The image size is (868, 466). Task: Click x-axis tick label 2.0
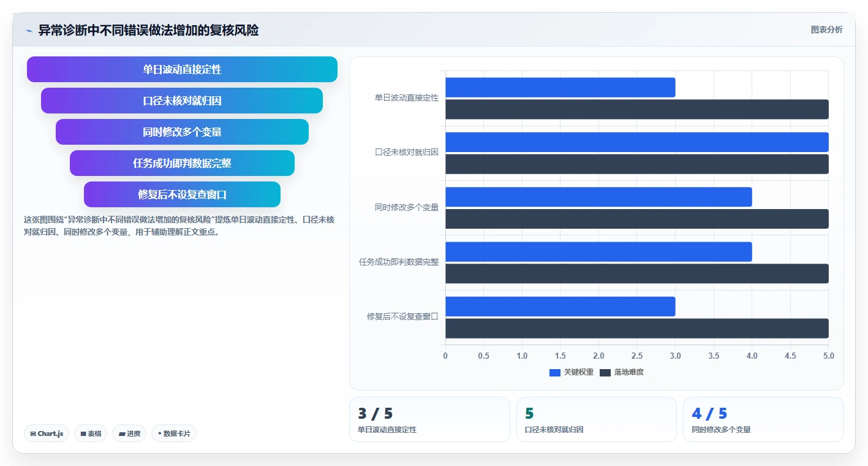pyautogui.click(x=598, y=356)
